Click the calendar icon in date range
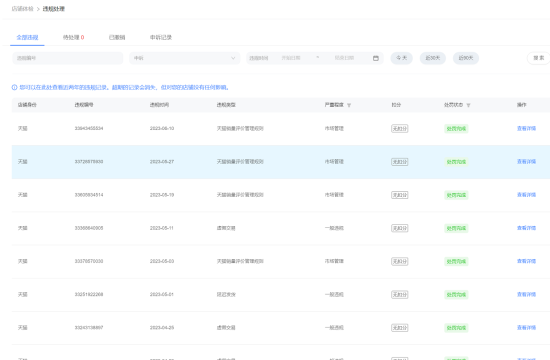This screenshot has width=550, height=360. [x=376, y=58]
